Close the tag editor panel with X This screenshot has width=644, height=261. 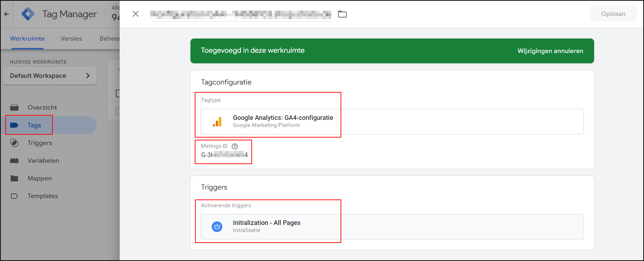(x=136, y=14)
